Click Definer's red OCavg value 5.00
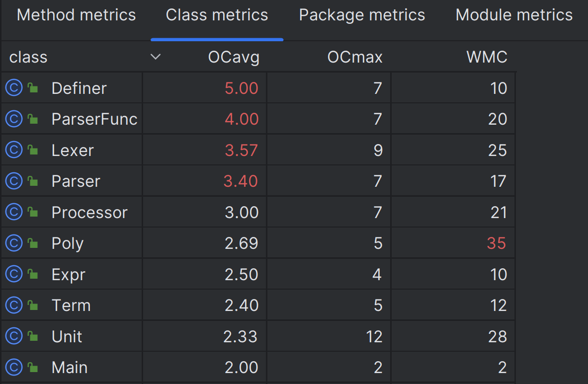Image resolution: width=588 pixels, height=384 pixels. [242, 88]
